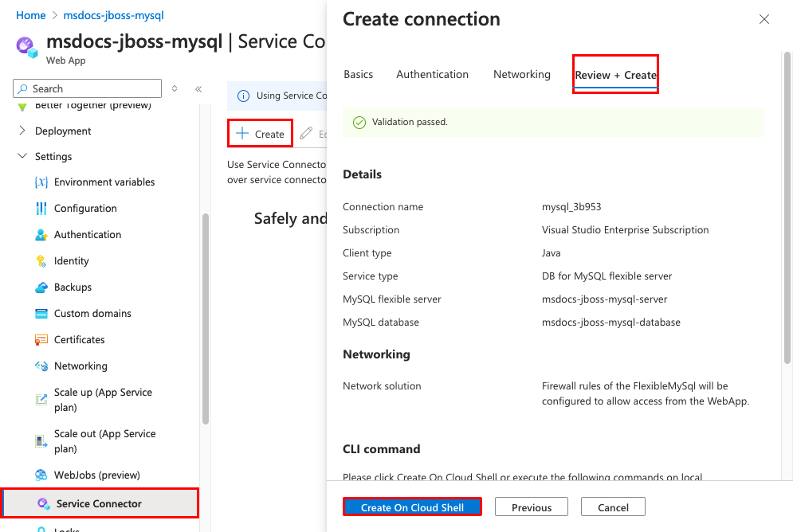Select Identity in the Settings menu
Viewport: 793px width, 532px height.
tap(73, 260)
